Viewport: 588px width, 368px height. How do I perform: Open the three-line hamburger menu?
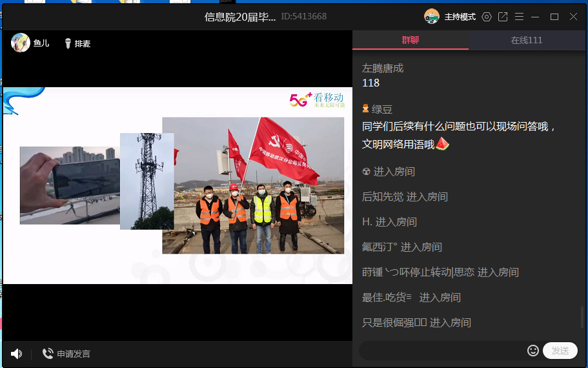coord(519,17)
